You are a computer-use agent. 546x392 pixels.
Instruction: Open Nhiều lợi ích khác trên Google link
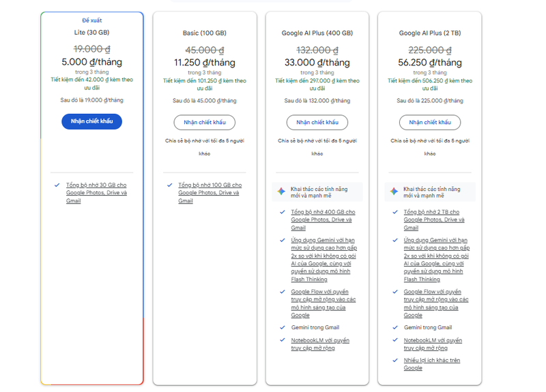[432, 364]
